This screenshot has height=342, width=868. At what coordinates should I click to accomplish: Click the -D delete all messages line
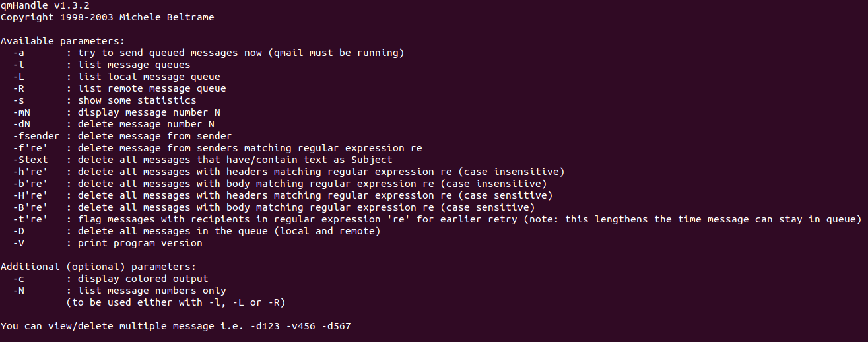(x=197, y=231)
